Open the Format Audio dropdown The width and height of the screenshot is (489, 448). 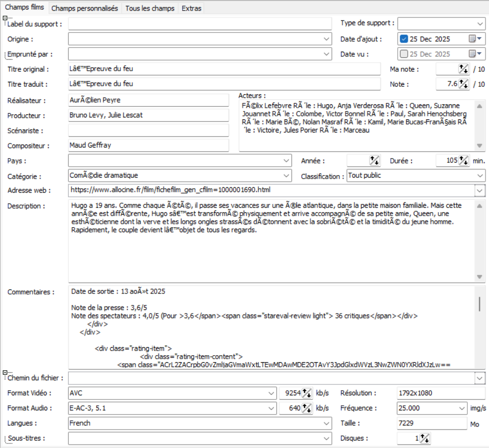pos(271,408)
